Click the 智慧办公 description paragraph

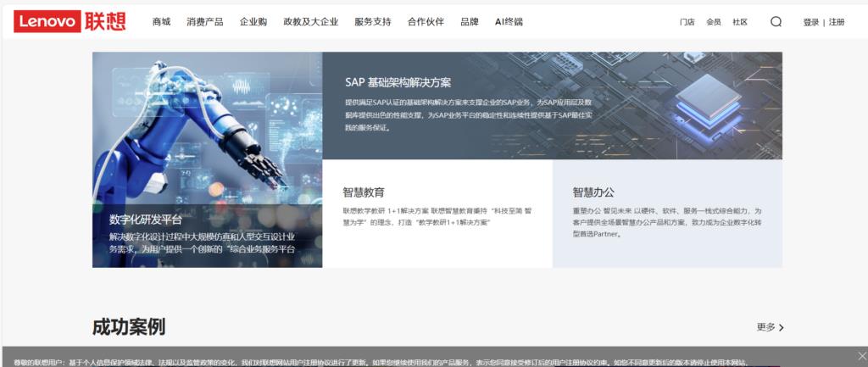(667, 222)
